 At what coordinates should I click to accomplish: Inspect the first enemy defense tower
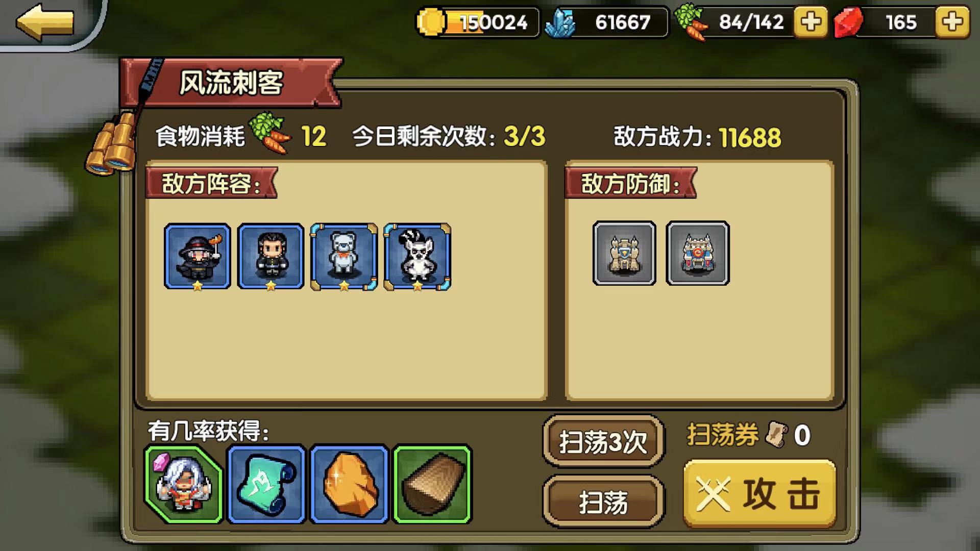(624, 253)
